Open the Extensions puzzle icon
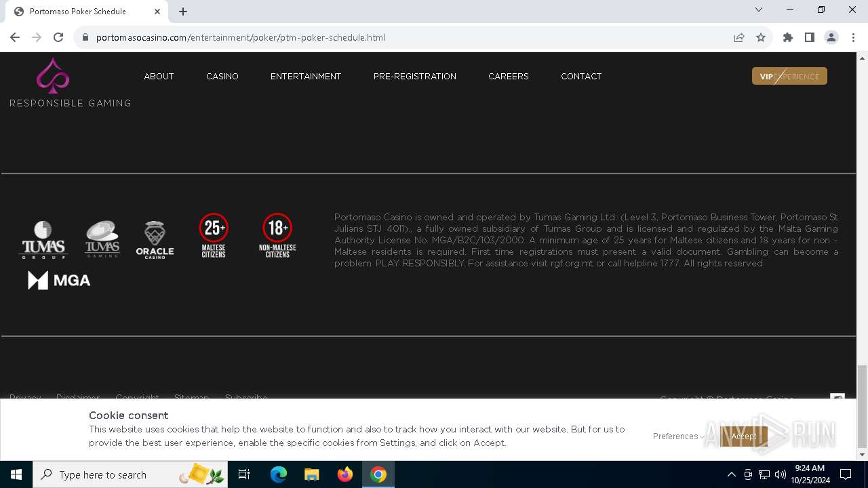Image resolution: width=868 pixels, height=488 pixels. tap(788, 37)
